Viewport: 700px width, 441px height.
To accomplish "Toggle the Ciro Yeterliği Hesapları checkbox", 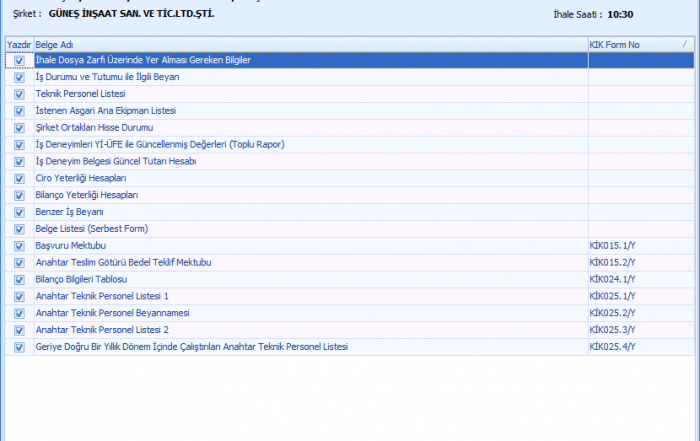I will pos(19,178).
